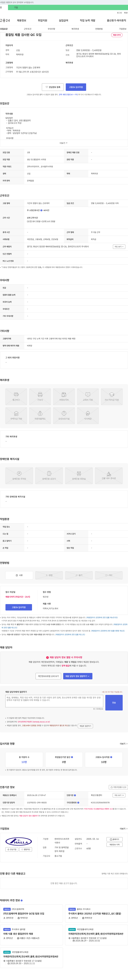Switch to the 우대사항 section tab

51,29
